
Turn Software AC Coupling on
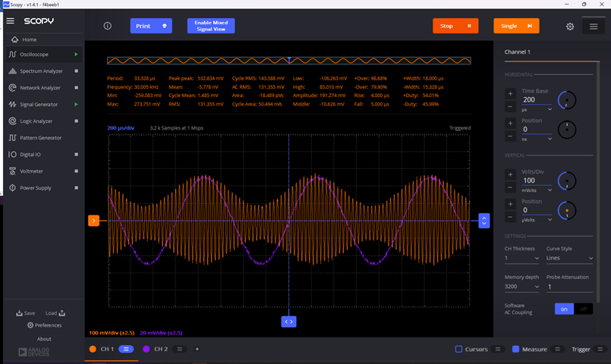pyautogui.click(x=564, y=309)
